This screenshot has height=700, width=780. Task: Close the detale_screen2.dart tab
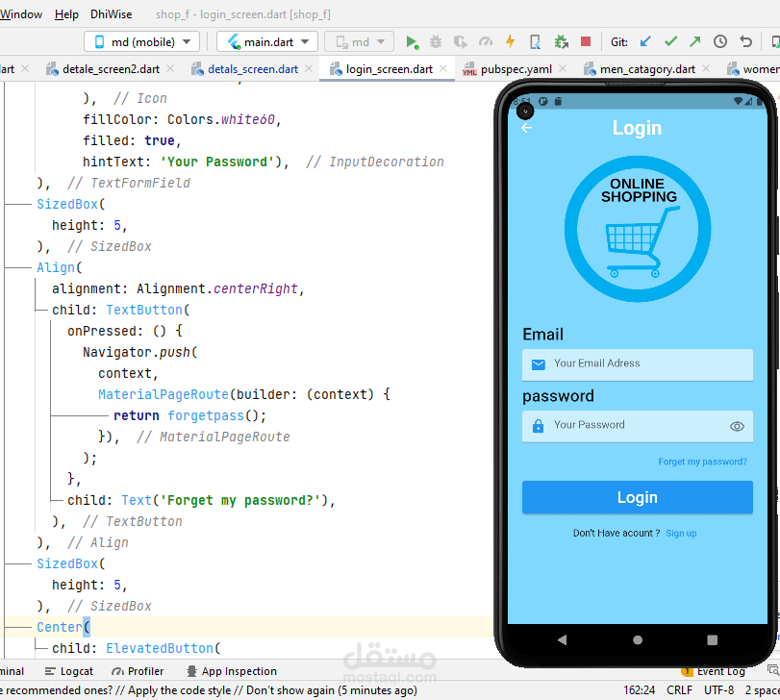(170, 68)
